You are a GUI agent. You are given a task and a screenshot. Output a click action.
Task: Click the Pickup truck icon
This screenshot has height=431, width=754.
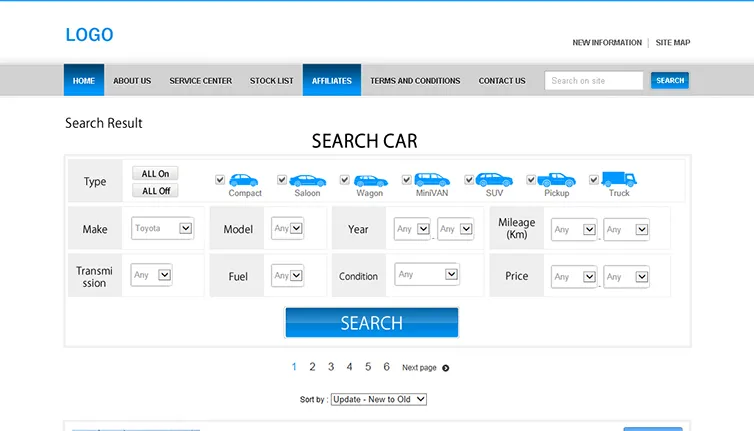point(557,180)
